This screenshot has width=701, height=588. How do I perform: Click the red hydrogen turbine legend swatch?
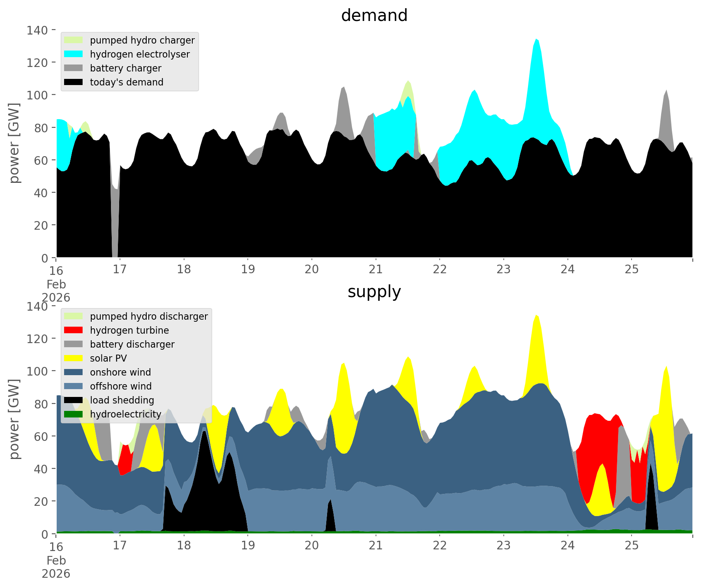pyautogui.click(x=74, y=330)
